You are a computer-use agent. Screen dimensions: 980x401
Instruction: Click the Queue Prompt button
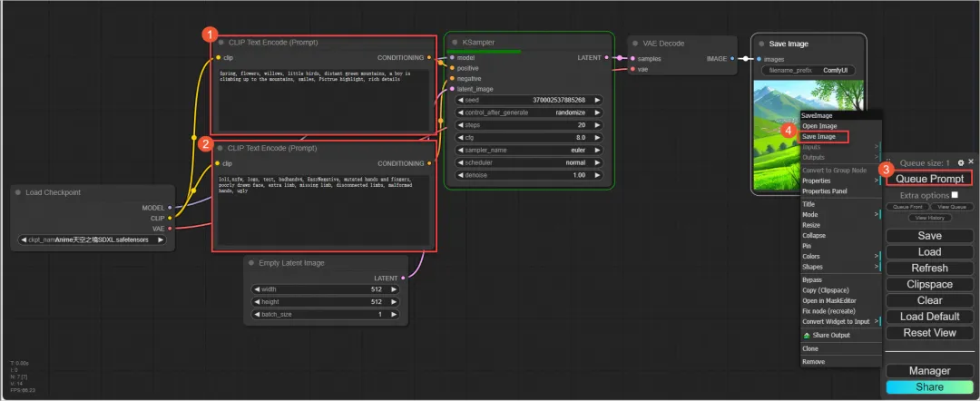[929, 179]
